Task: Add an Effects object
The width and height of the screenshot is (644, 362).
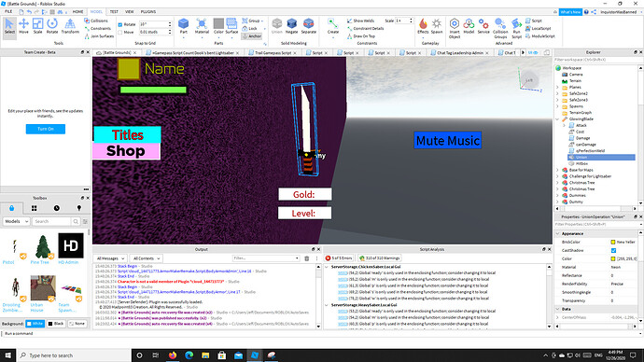Action: click(423, 26)
